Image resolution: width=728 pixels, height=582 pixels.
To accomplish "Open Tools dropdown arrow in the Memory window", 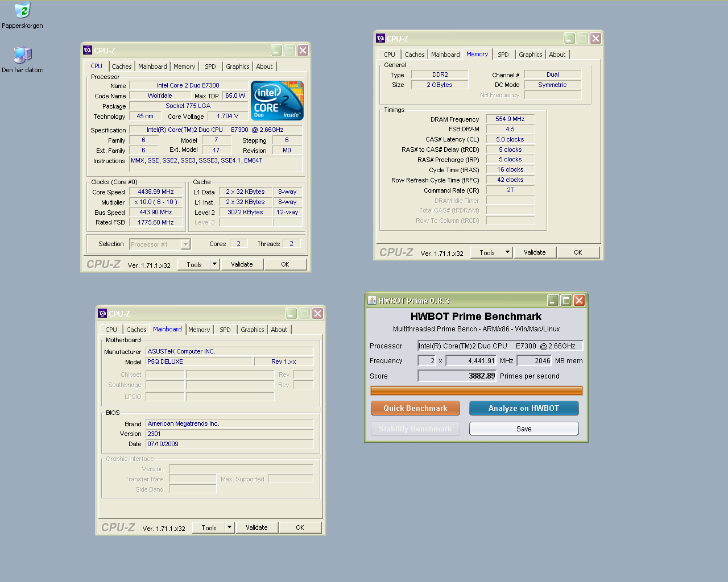I will pyautogui.click(x=507, y=252).
